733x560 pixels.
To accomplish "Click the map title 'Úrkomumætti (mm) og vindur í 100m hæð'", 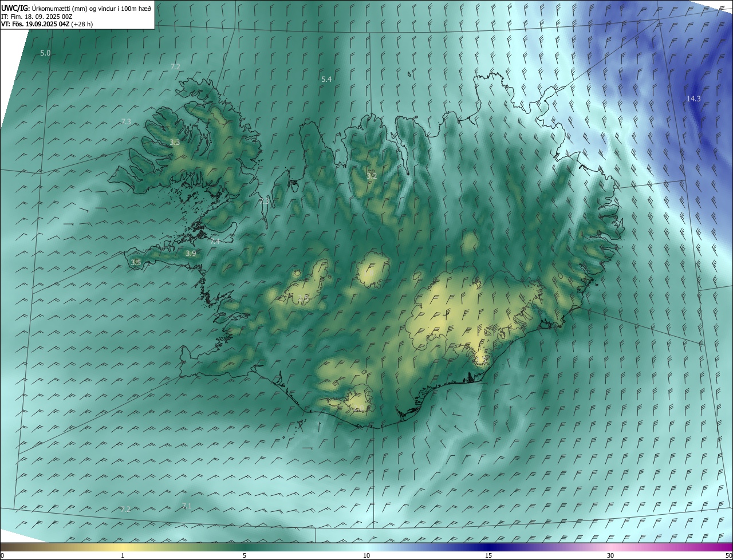I will click(91, 8).
